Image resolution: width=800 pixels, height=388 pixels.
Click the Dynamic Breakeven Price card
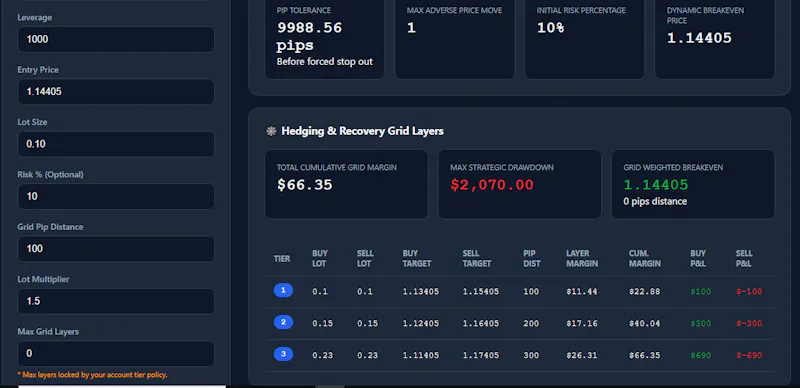714,38
